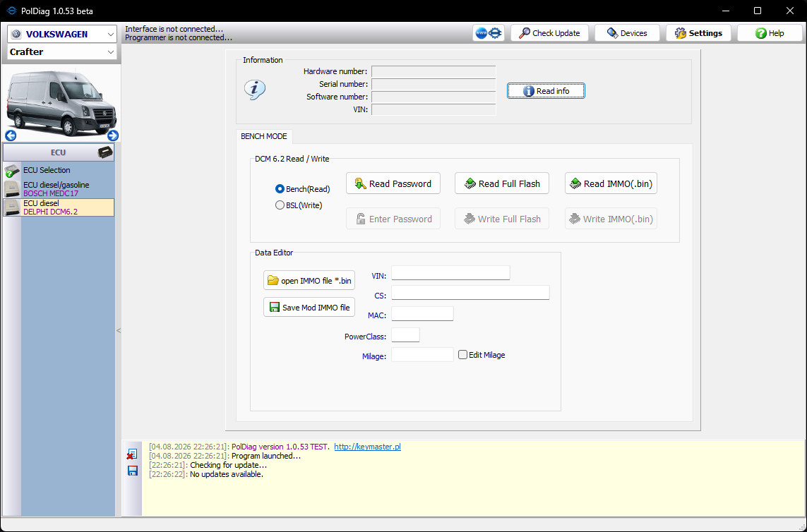Image resolution: width=807 pixels, height=532 pixels.
Task: Collapse the side panel with the arrow handle
Action: point(119,330)
